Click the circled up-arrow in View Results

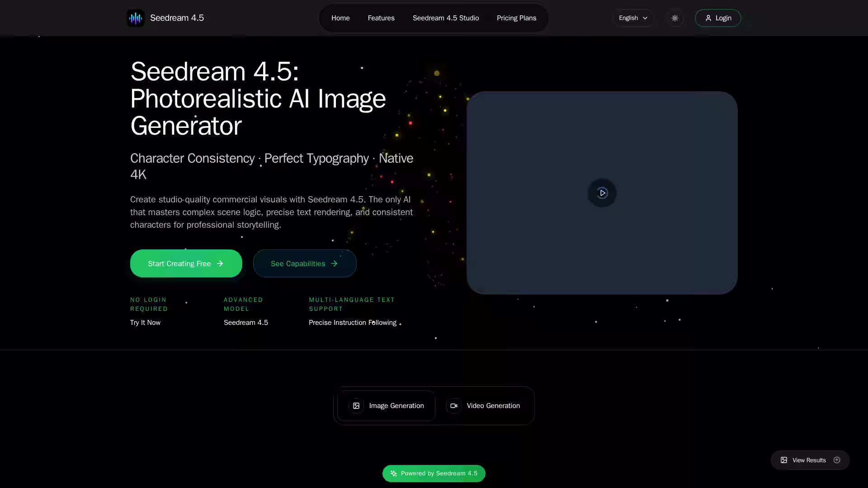pyautogui.click(x=837, y=460)
